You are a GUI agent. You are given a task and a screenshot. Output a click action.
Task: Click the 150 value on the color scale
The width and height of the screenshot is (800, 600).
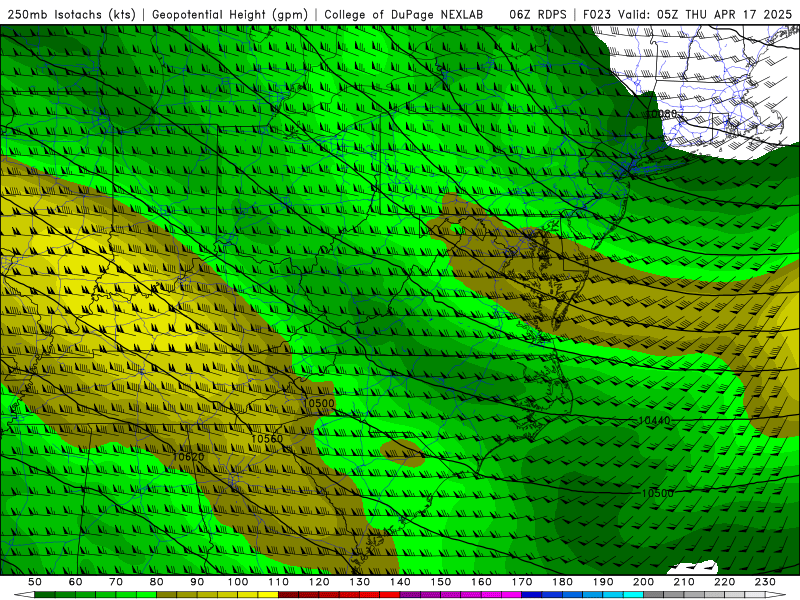click(441, 582)
